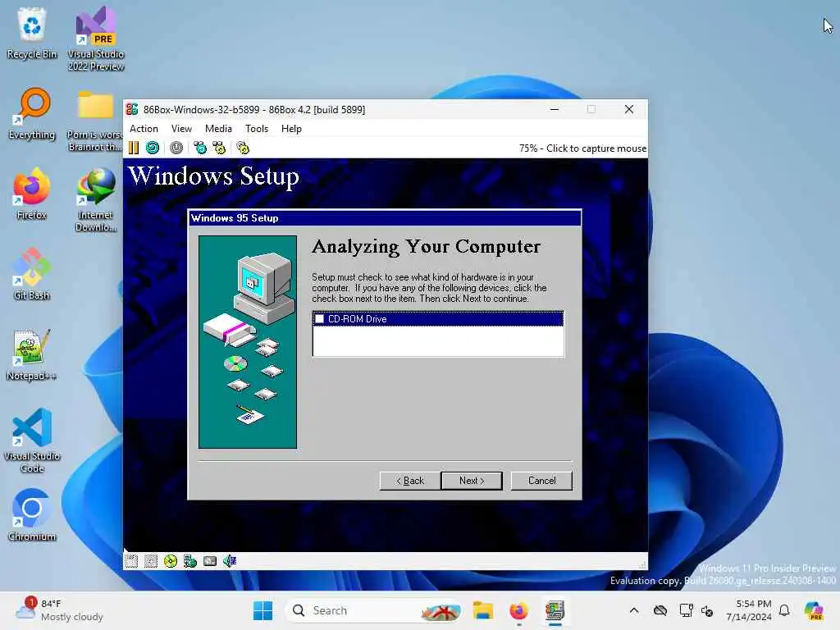Select the Notepad++ desktop shortcut
The height and width of the screenshot is (630, 840).
[x=32, y=354]
